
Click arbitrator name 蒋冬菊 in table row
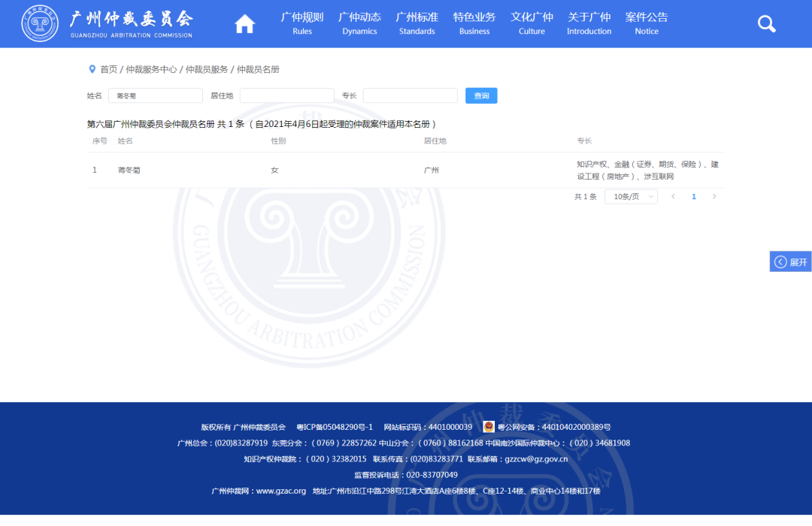point(129,170)
